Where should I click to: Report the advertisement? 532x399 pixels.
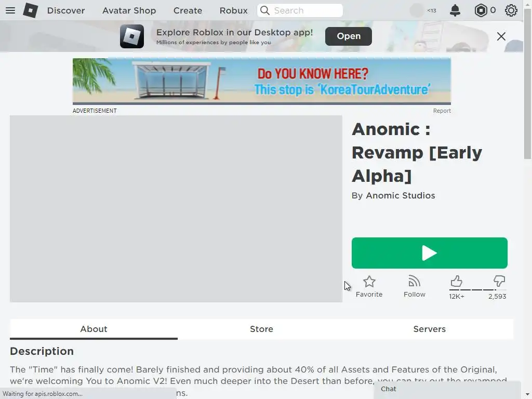tap(442, 111)
